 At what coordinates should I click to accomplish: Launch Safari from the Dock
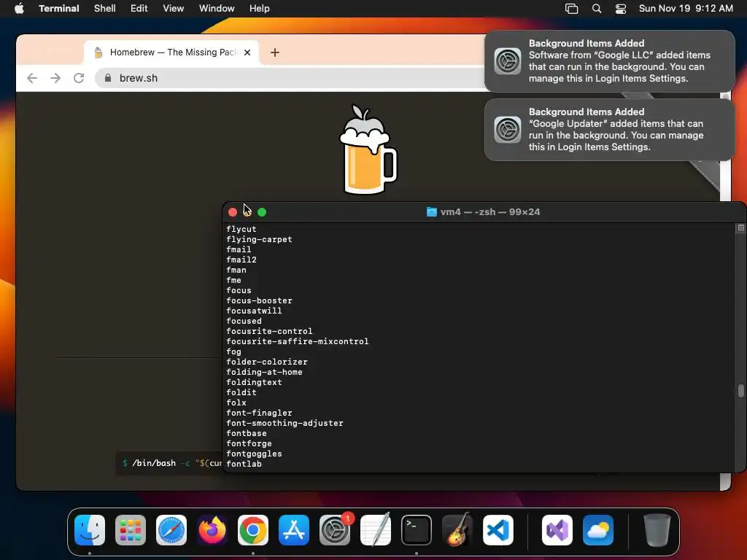[171, 530]
